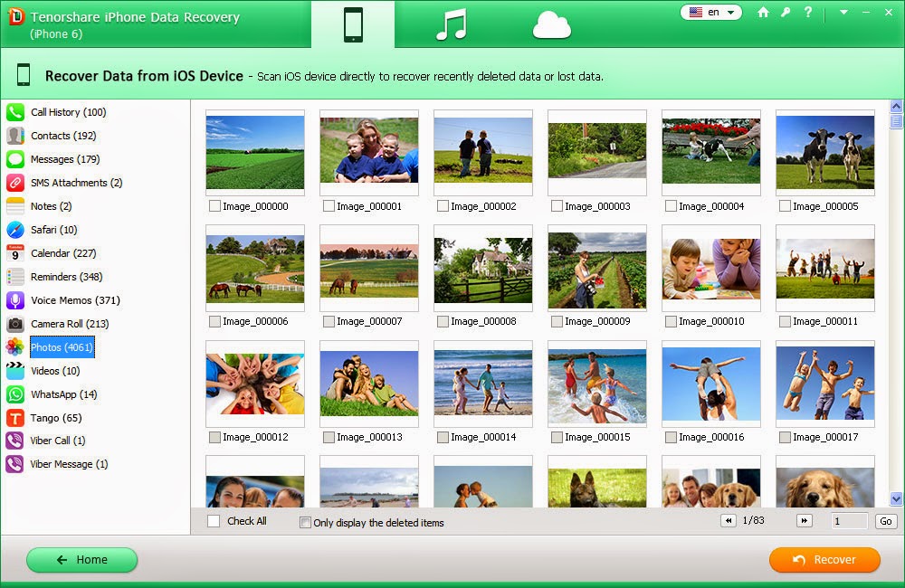Open Calendar (227) category

click(63, 253)
